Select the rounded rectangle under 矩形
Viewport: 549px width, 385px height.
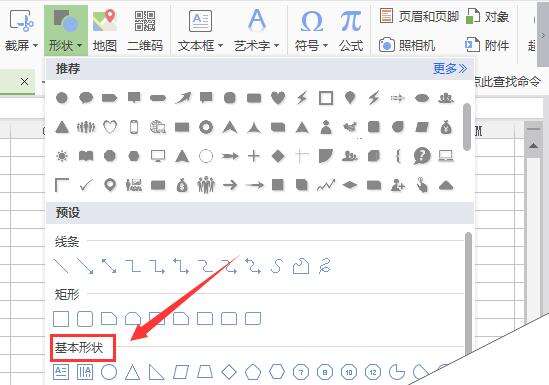coord(85,319)
